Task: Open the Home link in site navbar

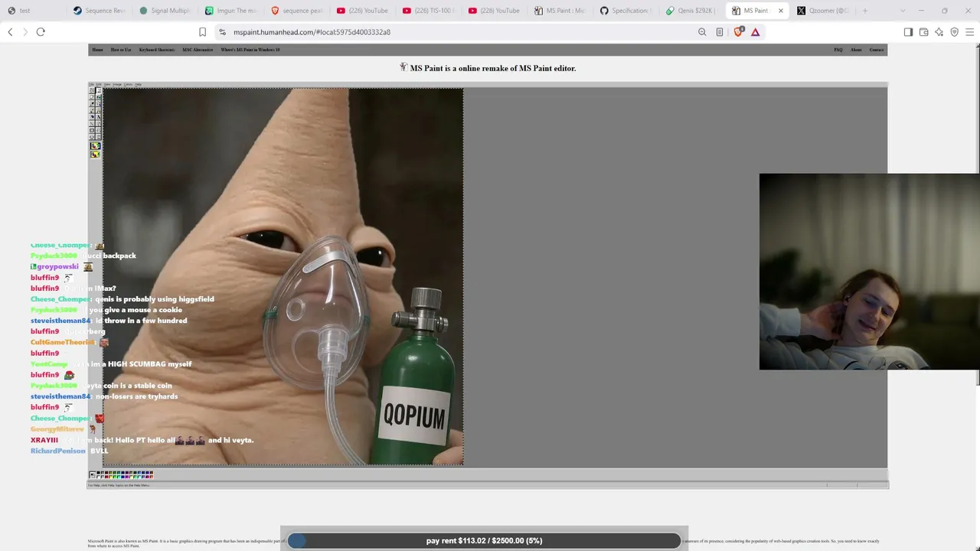Action: click(97, 50)
